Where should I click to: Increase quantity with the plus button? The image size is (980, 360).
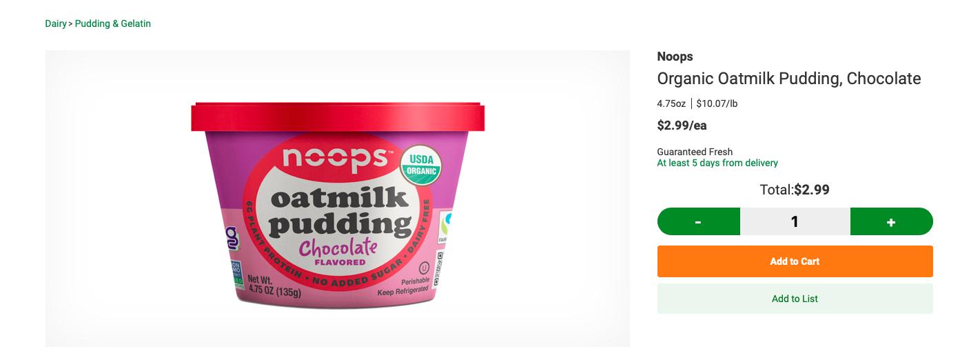(891, 221)
